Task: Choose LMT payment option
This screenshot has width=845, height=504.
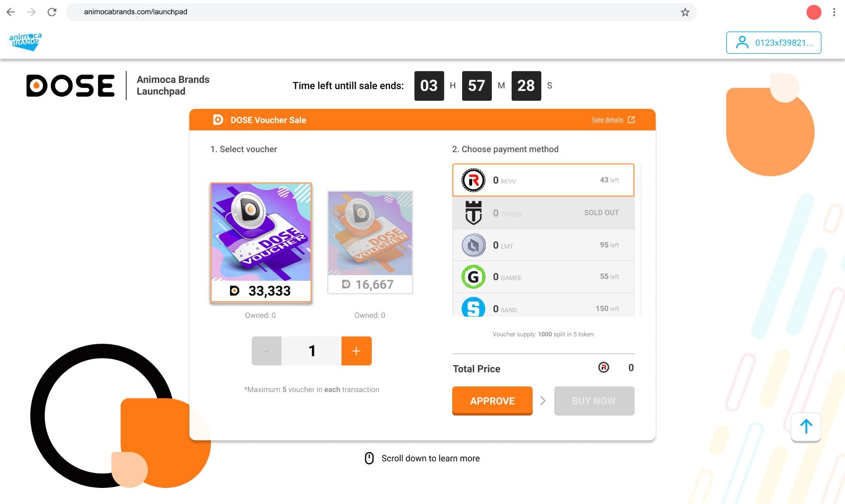Action: click(x=543, y=245)
